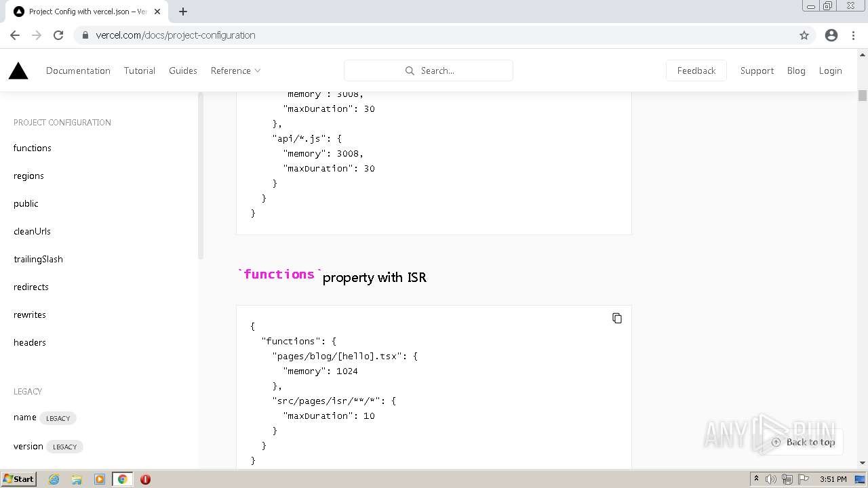Go to the Support page

(x=757, y=70)
